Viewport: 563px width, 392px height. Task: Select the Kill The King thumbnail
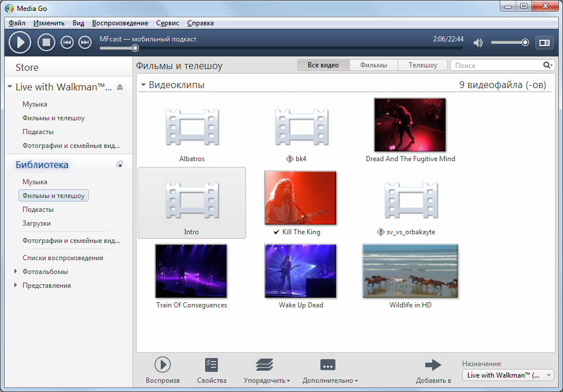click(300, 197)
